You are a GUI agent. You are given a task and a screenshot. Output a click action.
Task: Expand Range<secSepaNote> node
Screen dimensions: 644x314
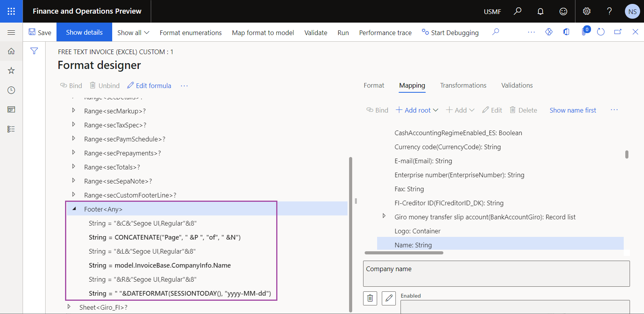click(x=74, y=181)
